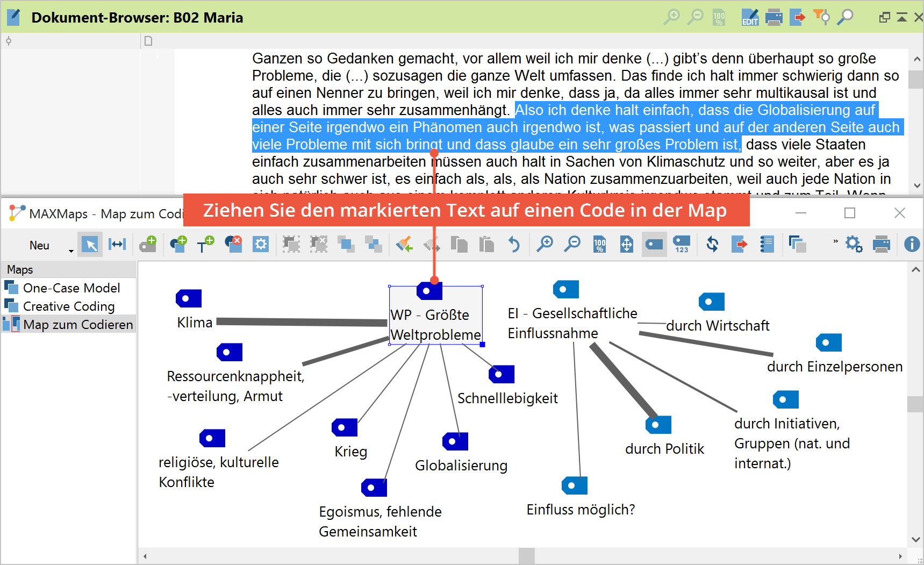Export the document from Dokument-Browser toolbar
This screenshot has height=565, width=924.
pyautogui.click(x=798, y=17)
